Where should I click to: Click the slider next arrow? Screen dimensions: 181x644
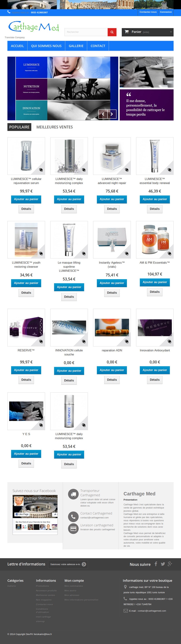[x=112, y=114]
